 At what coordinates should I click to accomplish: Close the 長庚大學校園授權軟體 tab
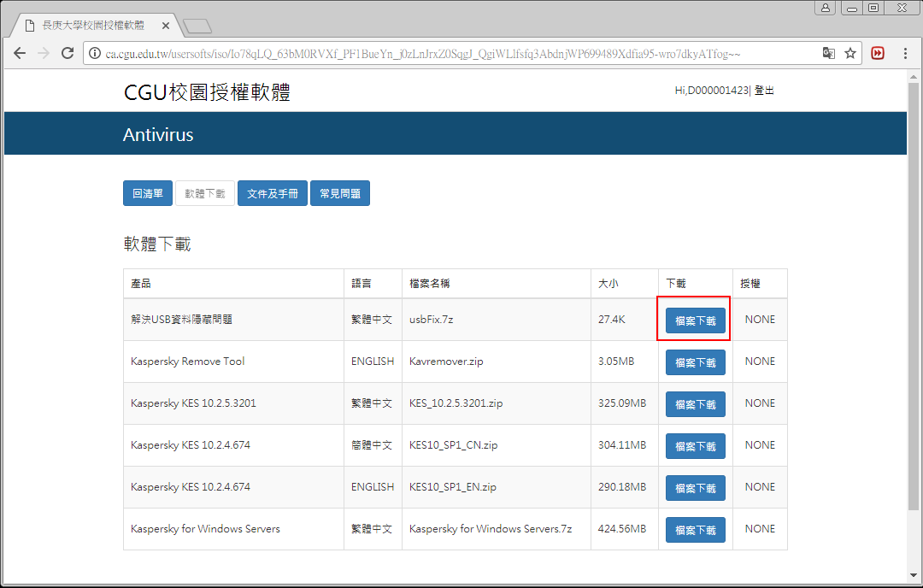point(165,26)
